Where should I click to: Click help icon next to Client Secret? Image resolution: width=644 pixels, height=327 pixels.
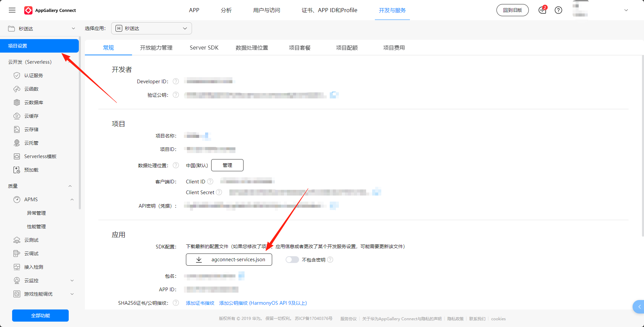tap(219, 192)
